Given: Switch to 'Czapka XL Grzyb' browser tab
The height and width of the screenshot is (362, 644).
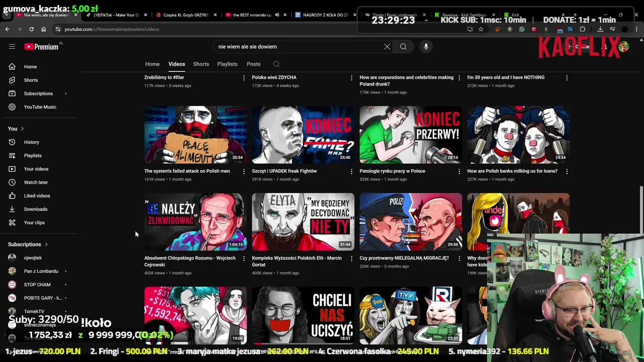Looking at the screenshot, I should coord(185,15).
